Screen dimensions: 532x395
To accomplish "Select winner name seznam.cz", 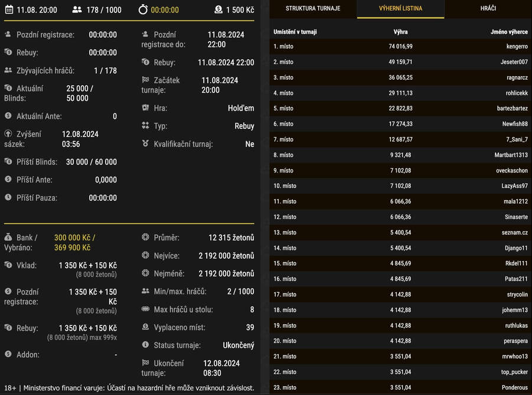I will 515,233.
